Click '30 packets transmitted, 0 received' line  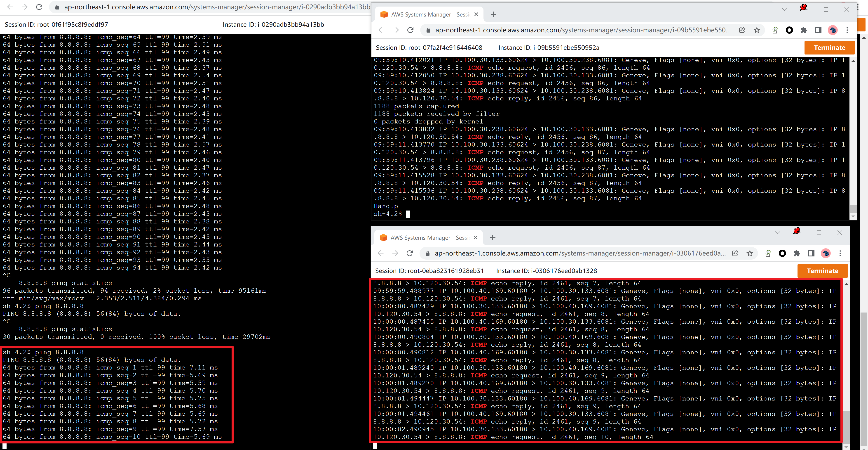tap(136, 337)
